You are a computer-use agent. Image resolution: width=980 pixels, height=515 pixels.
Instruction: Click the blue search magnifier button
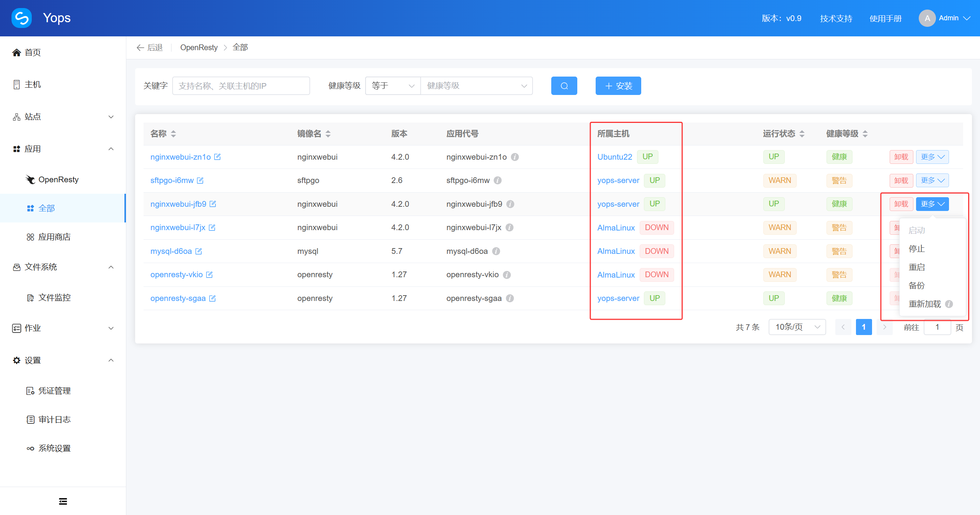564,86
